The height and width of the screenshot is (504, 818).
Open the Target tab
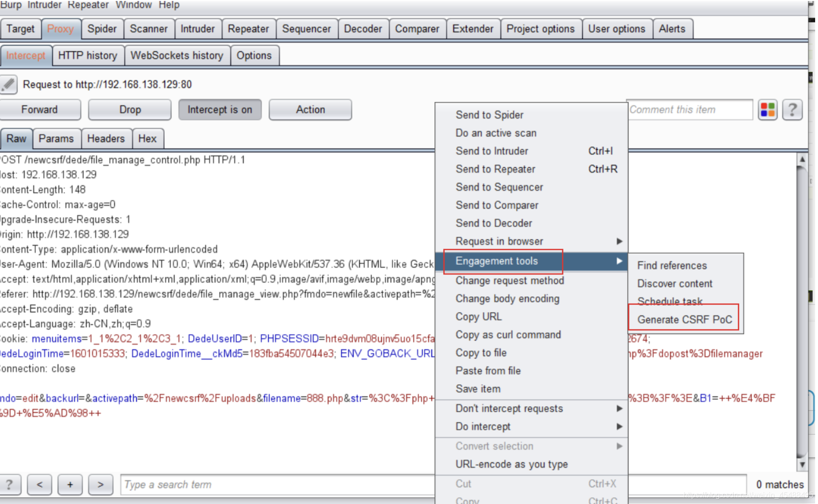(x=21, y=29)
